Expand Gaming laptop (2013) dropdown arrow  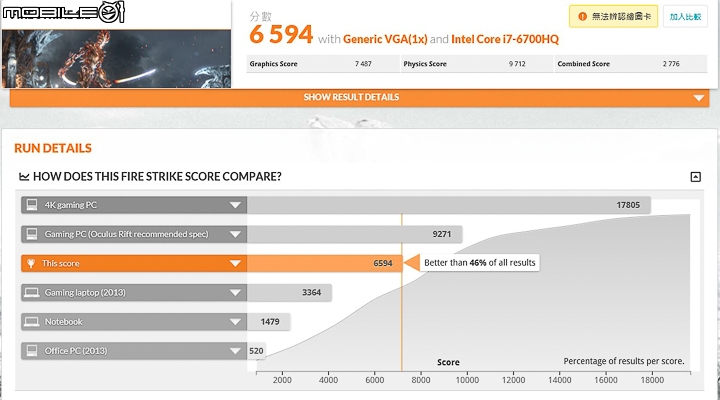pos(235,293)
